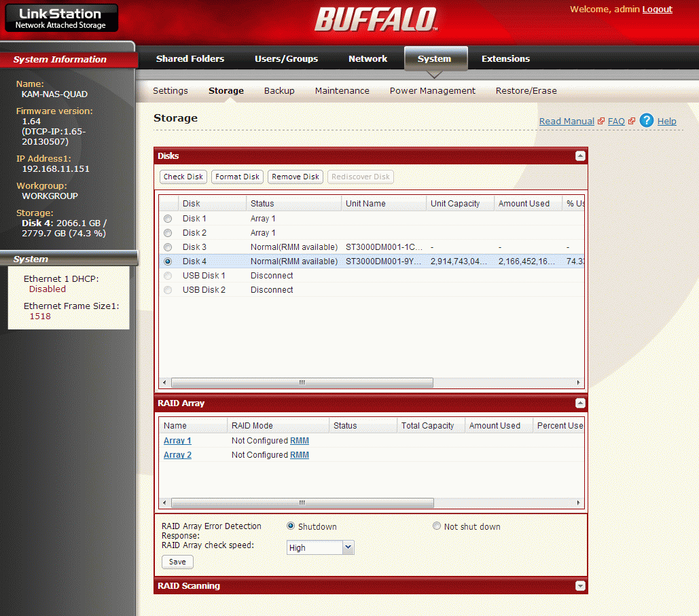Click left arrow of RAID Array scrollbar
The height and width of the screenshot is (616, 699).
(164, 503)
